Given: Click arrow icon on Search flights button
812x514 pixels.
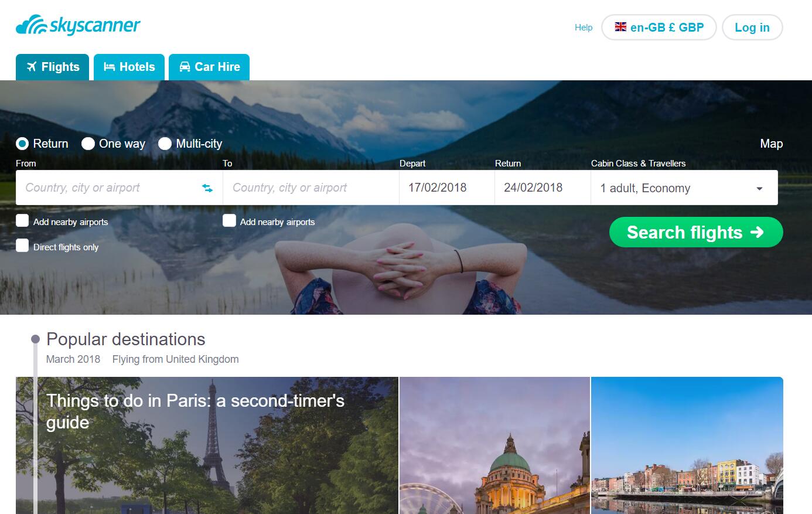Looking at the screenshot, I should click(757, 232).
